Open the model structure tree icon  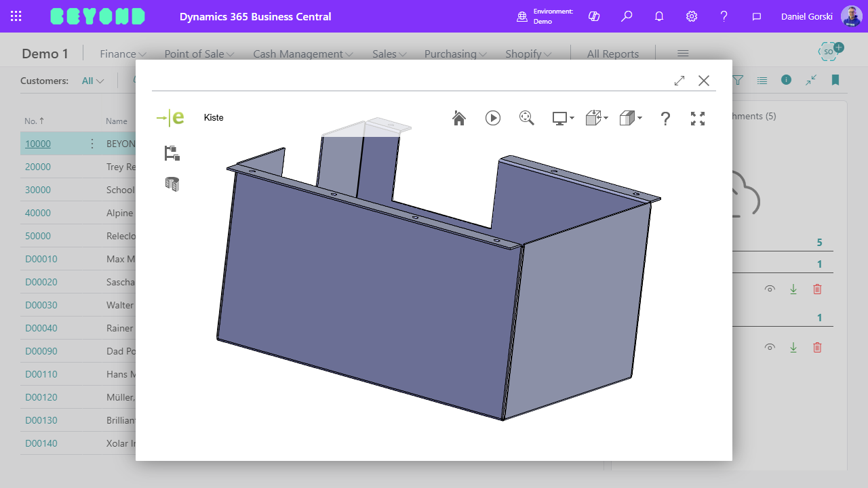[172, 153]
